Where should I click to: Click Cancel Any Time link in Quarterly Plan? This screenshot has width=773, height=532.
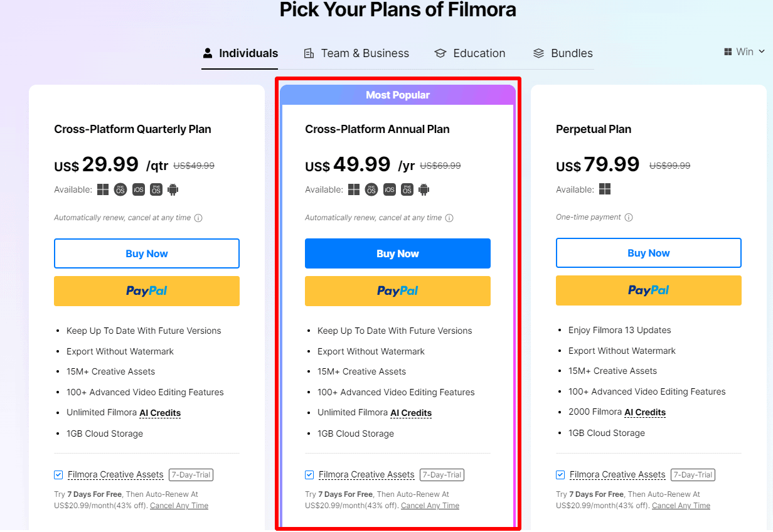(179, 506)
